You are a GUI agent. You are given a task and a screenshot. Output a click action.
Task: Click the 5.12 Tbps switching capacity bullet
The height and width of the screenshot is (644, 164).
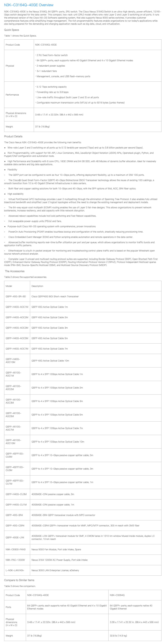(x=52, y=87)
